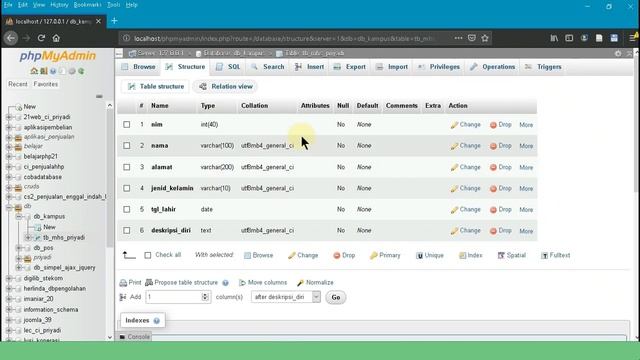Viewport: 640px width, 360px height.
Task: Add Fulltext index to selected
Action: [556, 255]
